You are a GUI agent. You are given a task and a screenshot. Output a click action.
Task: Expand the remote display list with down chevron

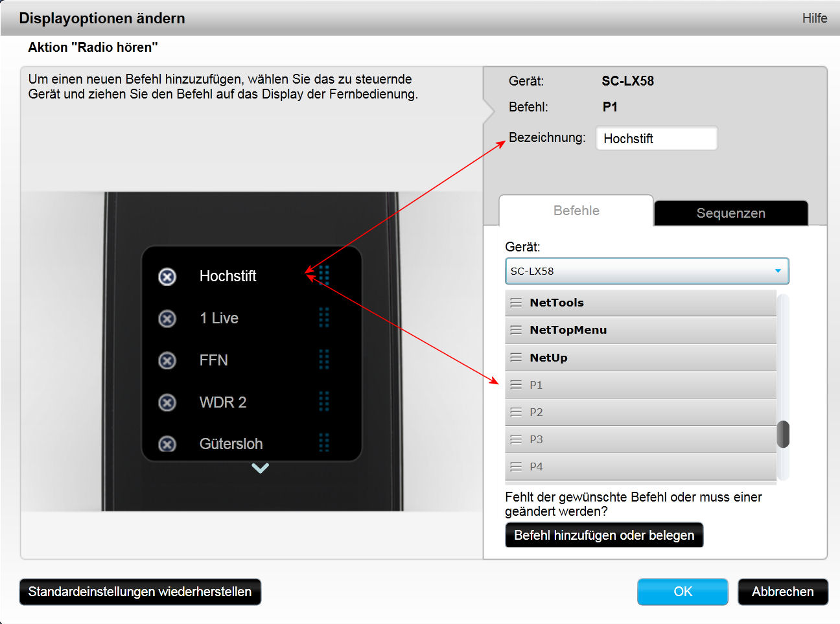260,468
